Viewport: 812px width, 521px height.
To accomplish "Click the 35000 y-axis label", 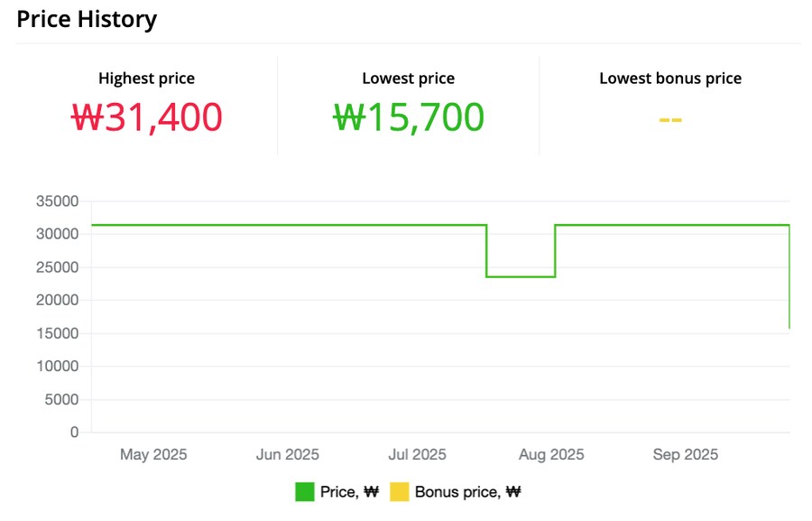I will tap(58, 201).
